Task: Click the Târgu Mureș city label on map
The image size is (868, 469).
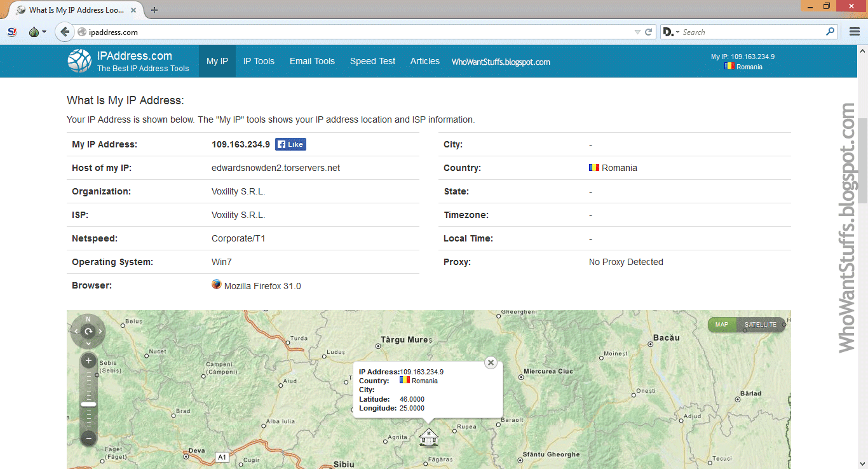Action: click(406, 340)
